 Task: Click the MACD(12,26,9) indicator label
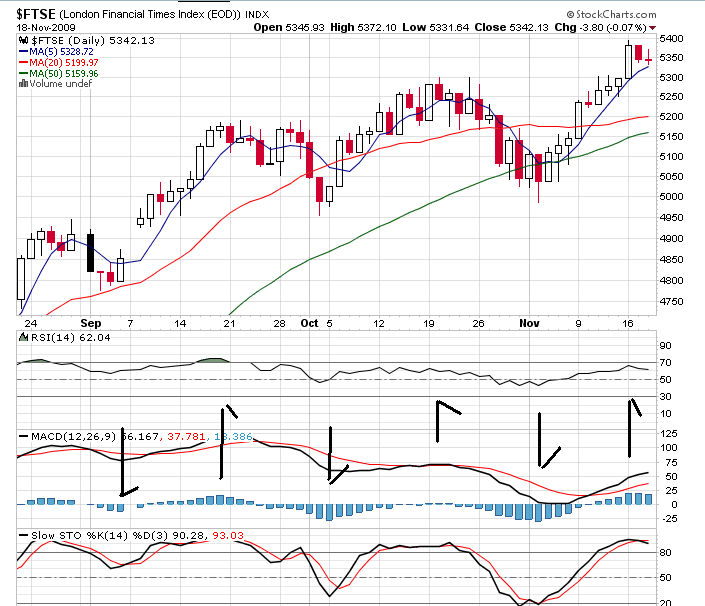[x=73, y=437]
